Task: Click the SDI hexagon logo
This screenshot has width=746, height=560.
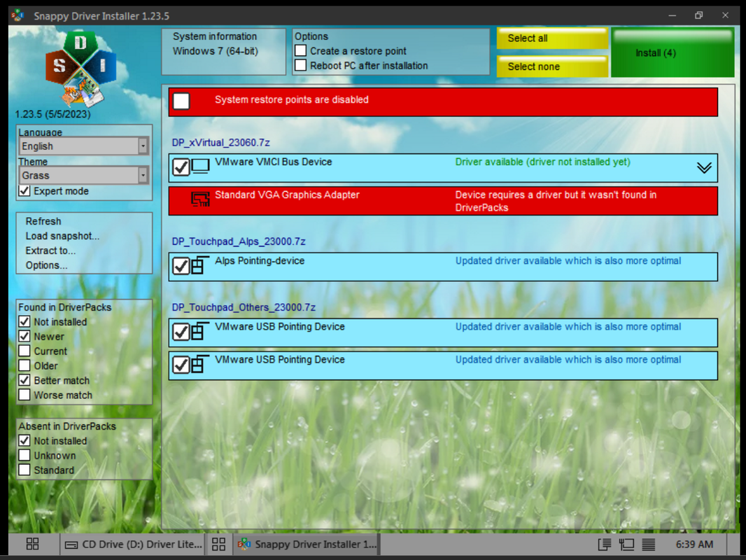Action: [x=81, y=68]
